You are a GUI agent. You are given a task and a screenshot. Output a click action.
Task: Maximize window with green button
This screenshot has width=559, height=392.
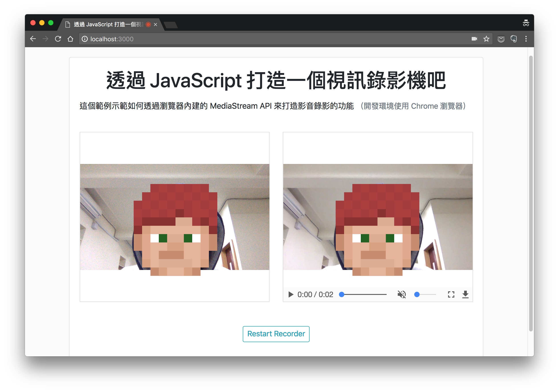[51, 23]
